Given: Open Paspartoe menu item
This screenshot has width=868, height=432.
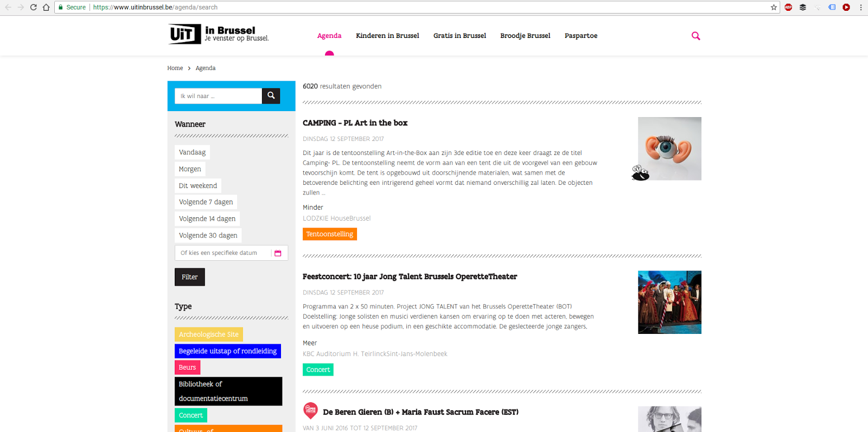Looking at the screenshot, I should point(581,36).
